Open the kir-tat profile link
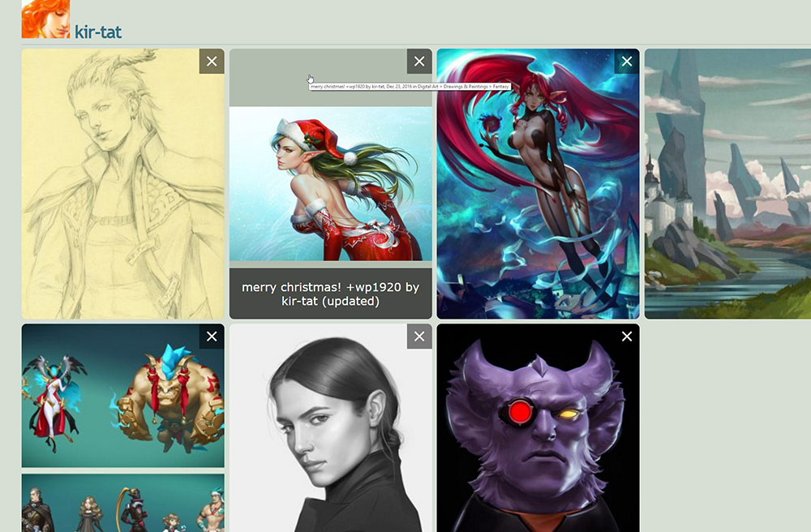 [x=98, y=32]
